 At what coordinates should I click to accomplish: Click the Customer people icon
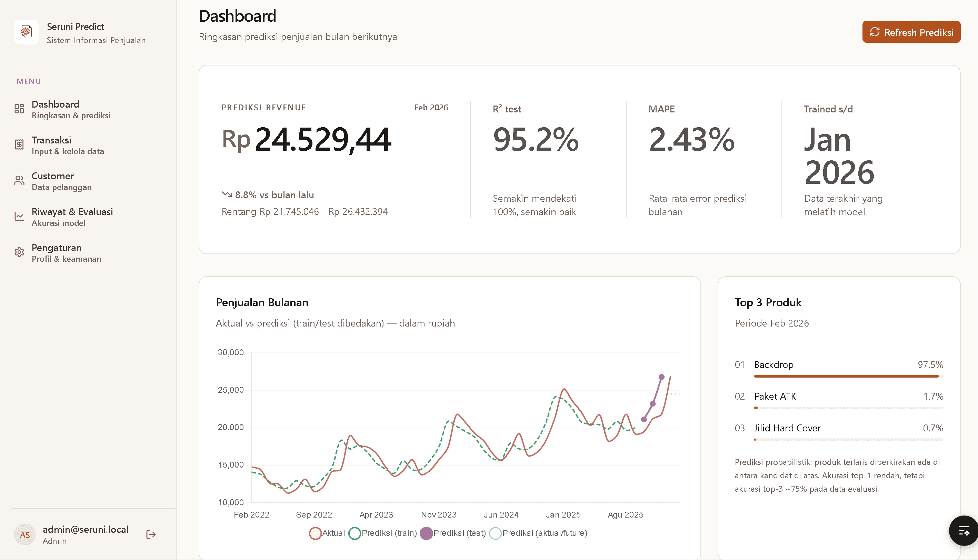point(19,180)
